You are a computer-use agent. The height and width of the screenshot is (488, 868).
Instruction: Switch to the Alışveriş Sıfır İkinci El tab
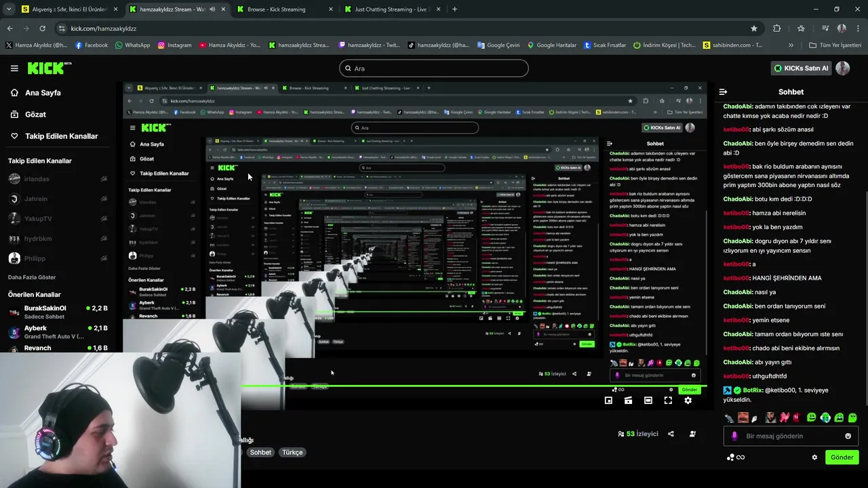69,9
